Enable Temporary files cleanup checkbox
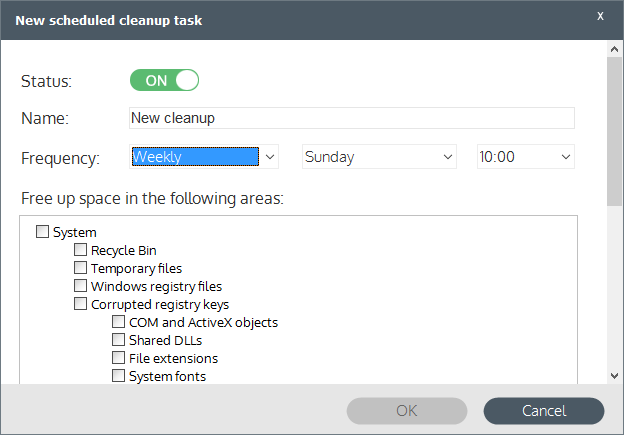This screenshot has height=435, width=624. tap(80, 268)
